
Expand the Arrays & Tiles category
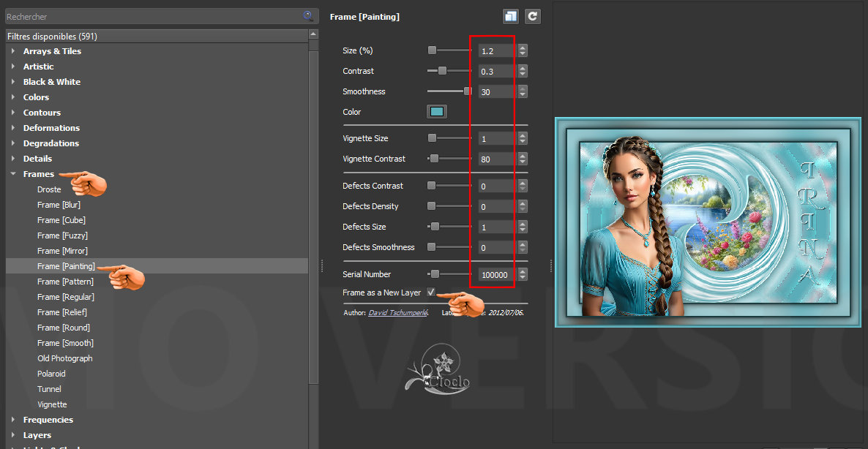13,51
